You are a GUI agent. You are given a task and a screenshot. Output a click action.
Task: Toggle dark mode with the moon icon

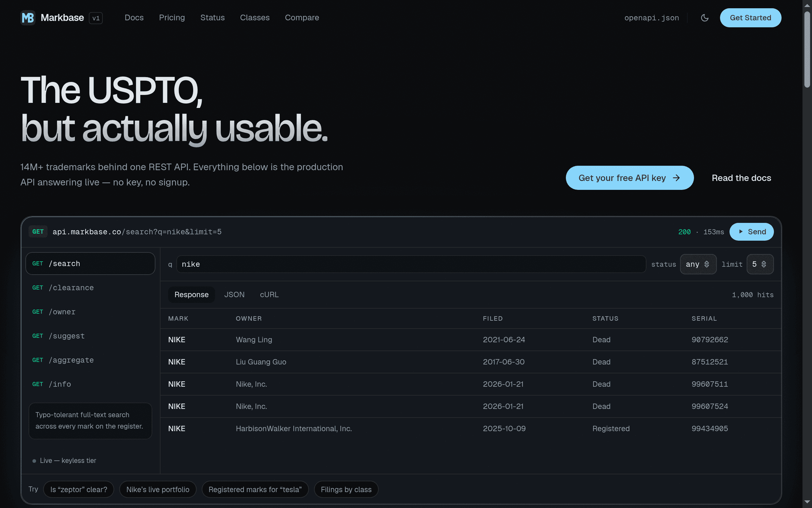click(x=704, y=18)
